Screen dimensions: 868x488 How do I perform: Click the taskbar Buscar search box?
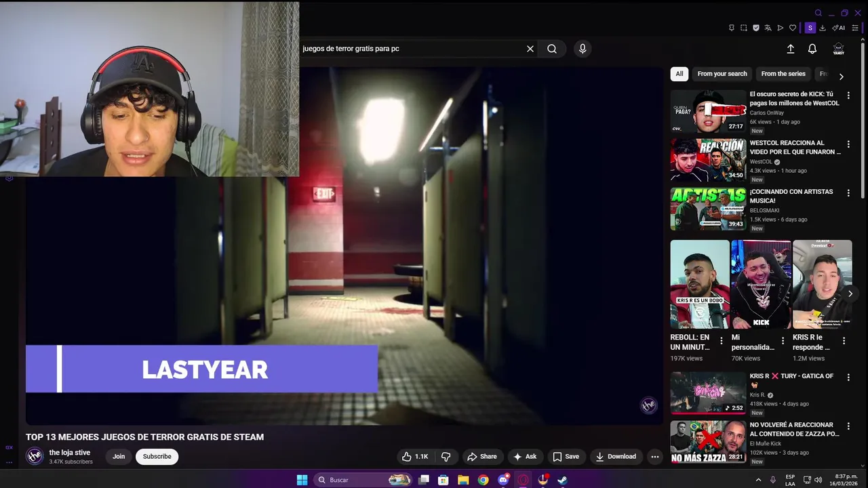(x=363, y=480)
